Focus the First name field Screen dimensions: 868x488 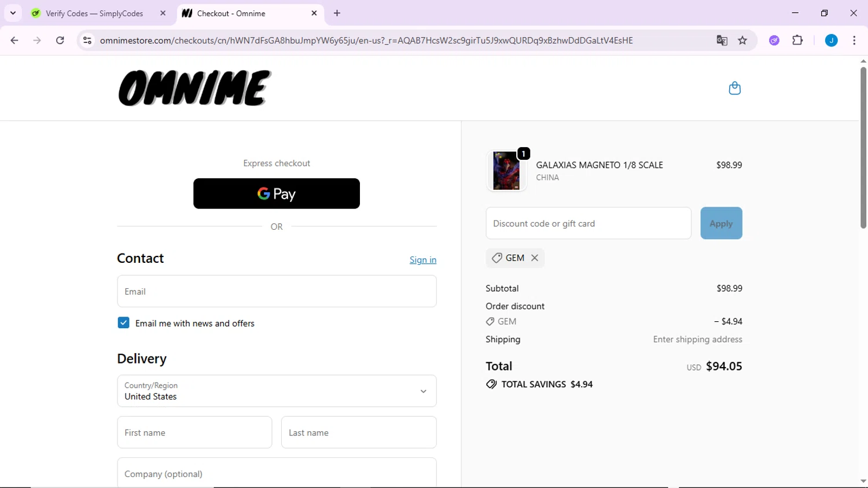194,432
